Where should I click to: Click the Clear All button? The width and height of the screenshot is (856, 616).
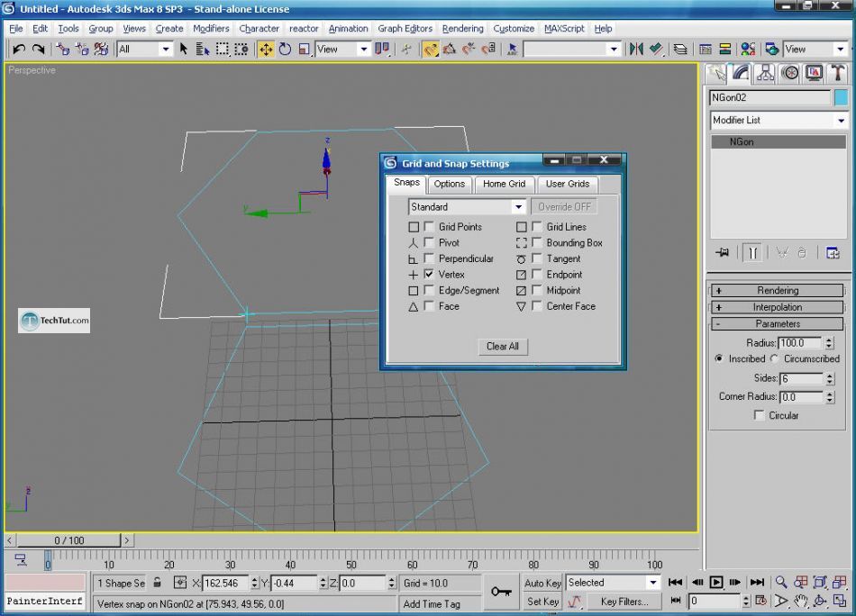502,347
